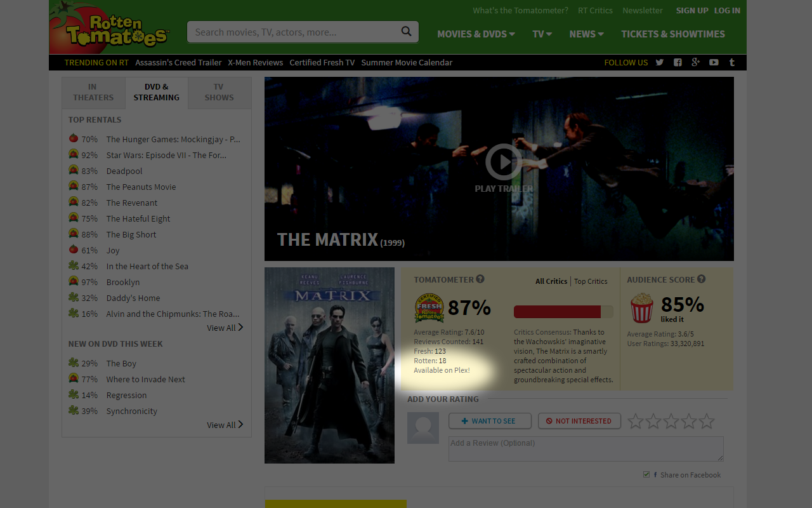812x508 pixels.
Task: Open Where to Invade Next link
Action: [x=146, y=379]
